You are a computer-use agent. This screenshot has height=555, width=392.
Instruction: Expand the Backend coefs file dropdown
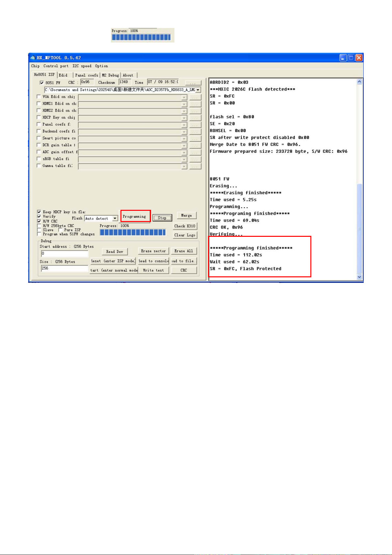click(184, 132)
